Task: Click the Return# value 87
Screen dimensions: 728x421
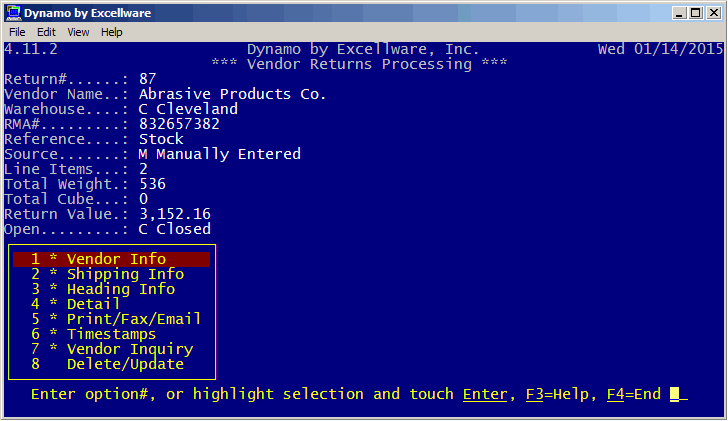Action: click(x=148, y=79)
